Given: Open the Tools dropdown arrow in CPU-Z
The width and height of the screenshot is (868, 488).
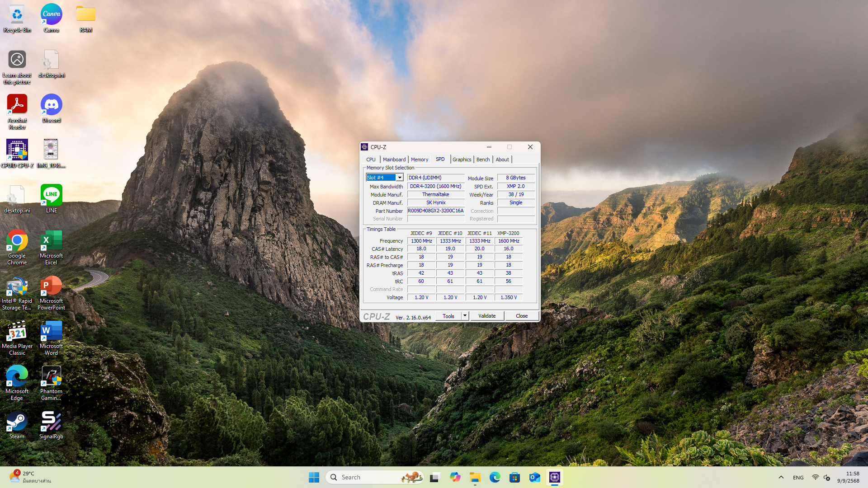Looking at the screenshot, I should point(465,316).
